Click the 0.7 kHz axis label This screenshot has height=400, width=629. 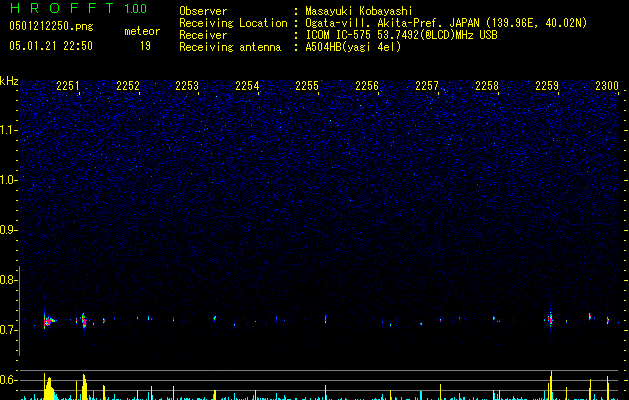9,330
